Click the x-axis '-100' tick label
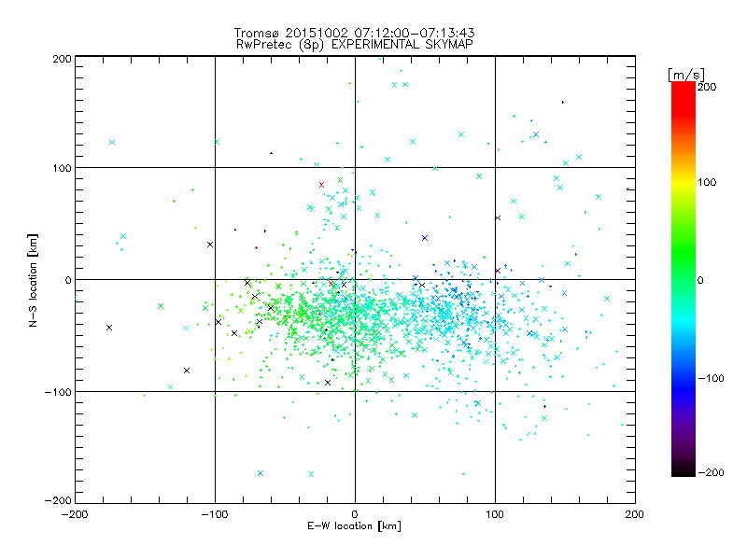The width and height of the screenshot is (747, 560). (x=215, y=515)
